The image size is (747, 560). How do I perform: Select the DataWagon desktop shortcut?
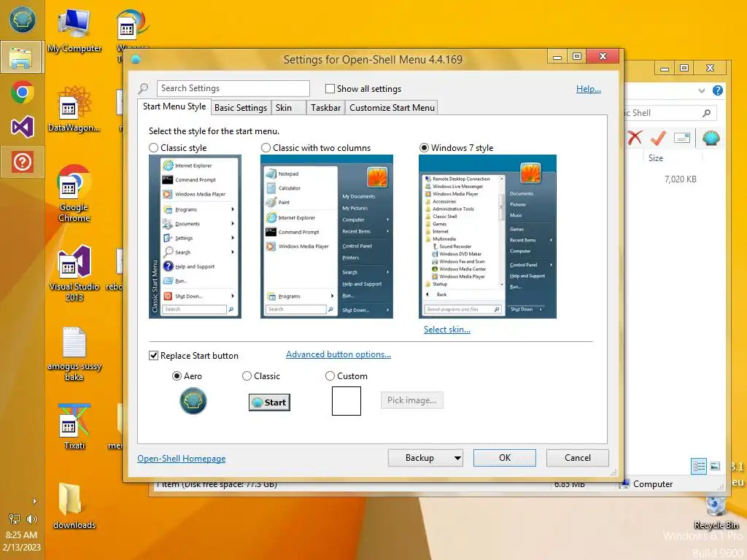[x=74, y=109]
